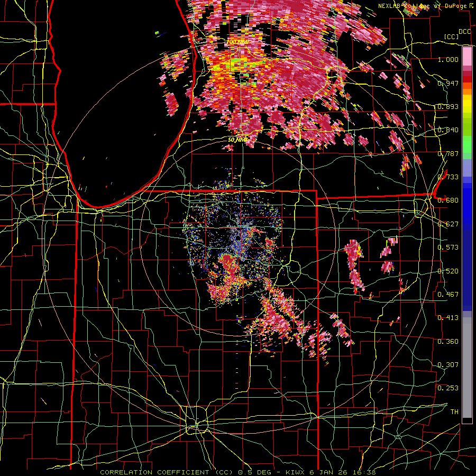Select the pink segment of the color bar
The image size is (476, 476).
click(467, 57)
